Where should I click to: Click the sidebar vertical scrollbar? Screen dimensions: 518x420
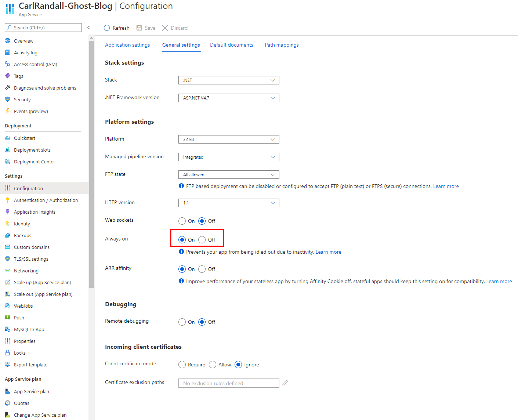point(91,164)
